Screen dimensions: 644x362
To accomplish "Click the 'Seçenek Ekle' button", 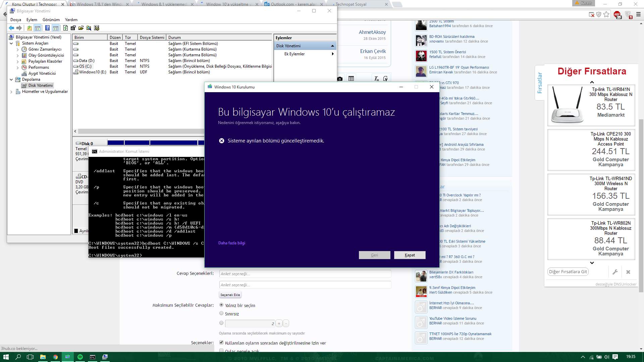I will (x=230, y=295).
